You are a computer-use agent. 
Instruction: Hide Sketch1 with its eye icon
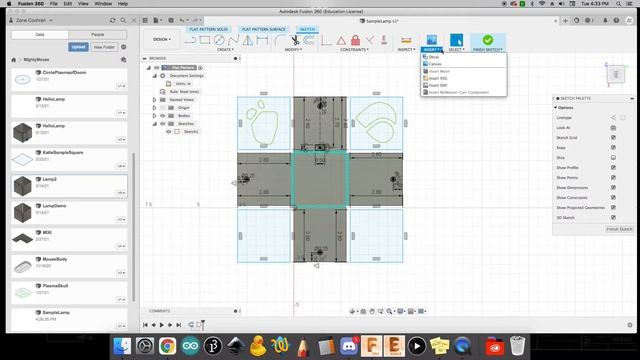tap(168, 131)
